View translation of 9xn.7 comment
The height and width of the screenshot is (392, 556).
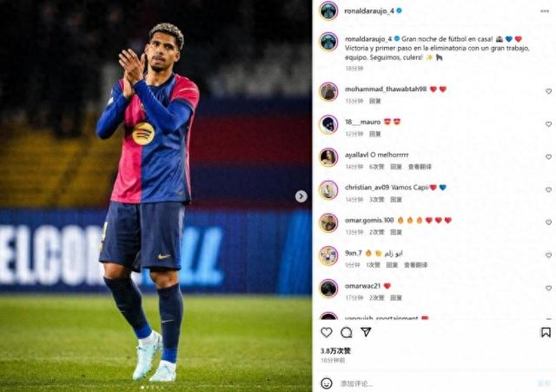click(415, 265)
